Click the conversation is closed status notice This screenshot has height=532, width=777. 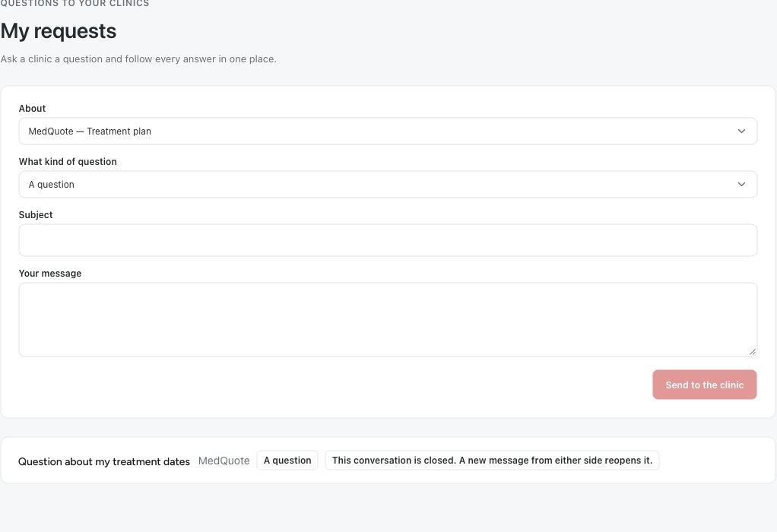click(492, 460)
